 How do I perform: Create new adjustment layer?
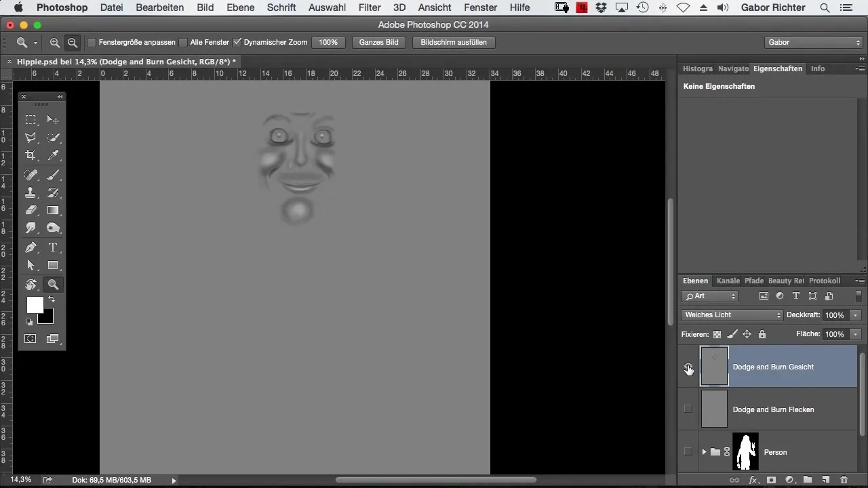click(789, 480)
